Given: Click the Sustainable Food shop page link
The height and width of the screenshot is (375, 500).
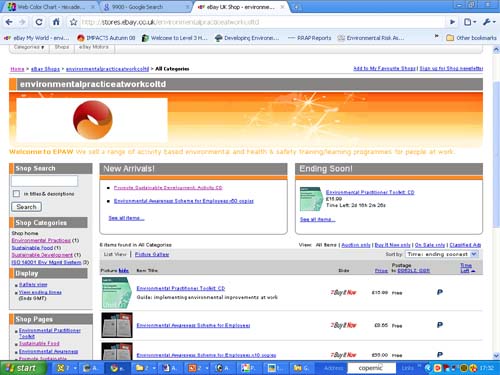Looking at the screenshot, I should [39, 343].
